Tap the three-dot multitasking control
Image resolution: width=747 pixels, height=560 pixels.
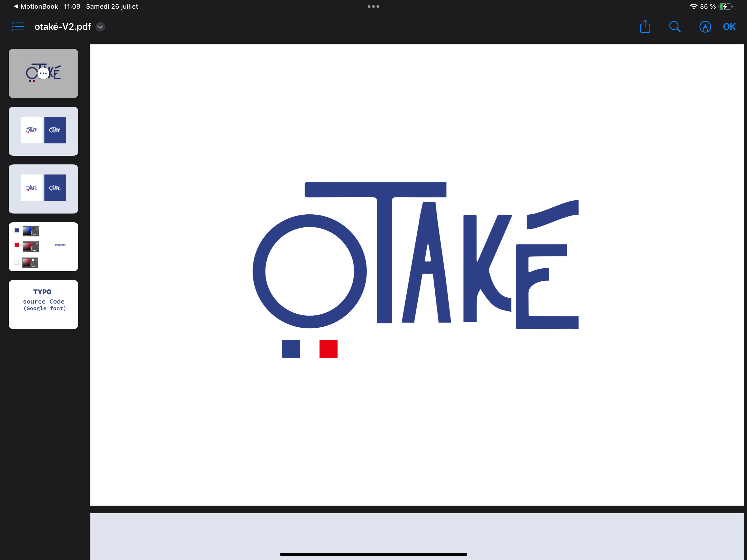coord(373,7)
